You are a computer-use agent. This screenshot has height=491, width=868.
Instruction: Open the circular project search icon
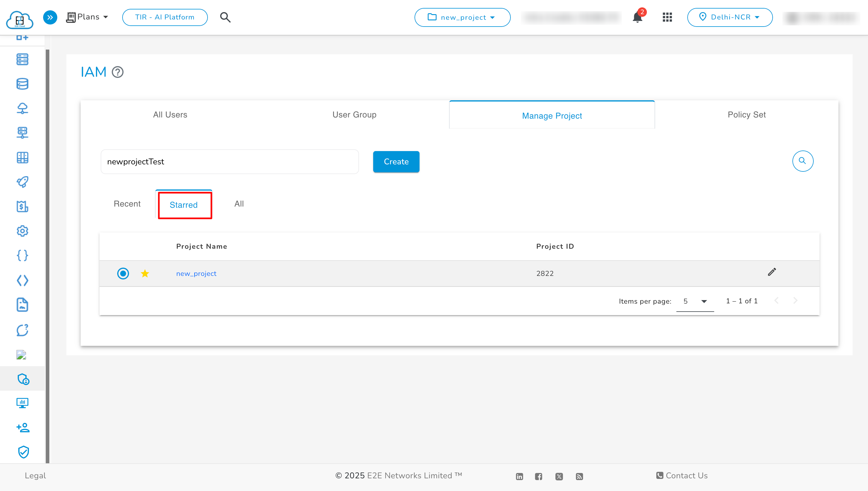click(x=802, y=161)
